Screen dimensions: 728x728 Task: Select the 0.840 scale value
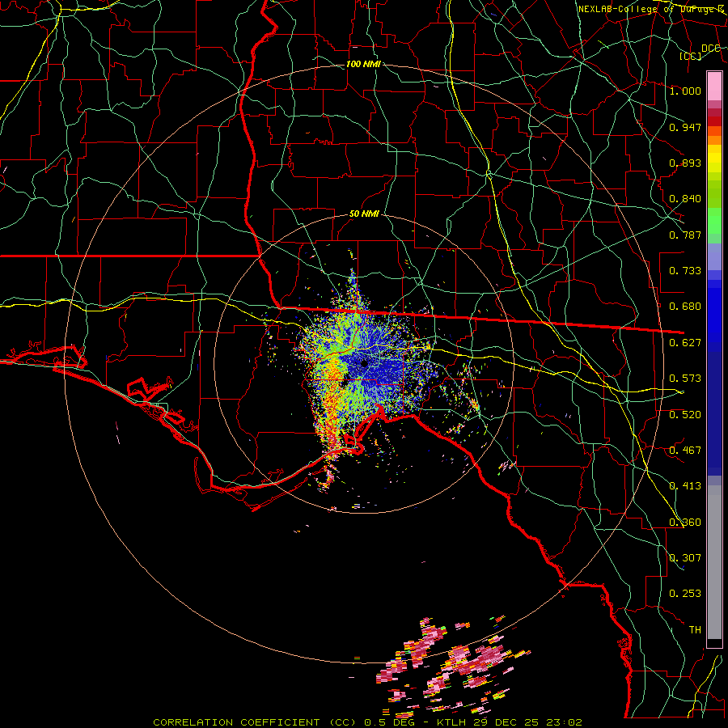pos(685,199)
